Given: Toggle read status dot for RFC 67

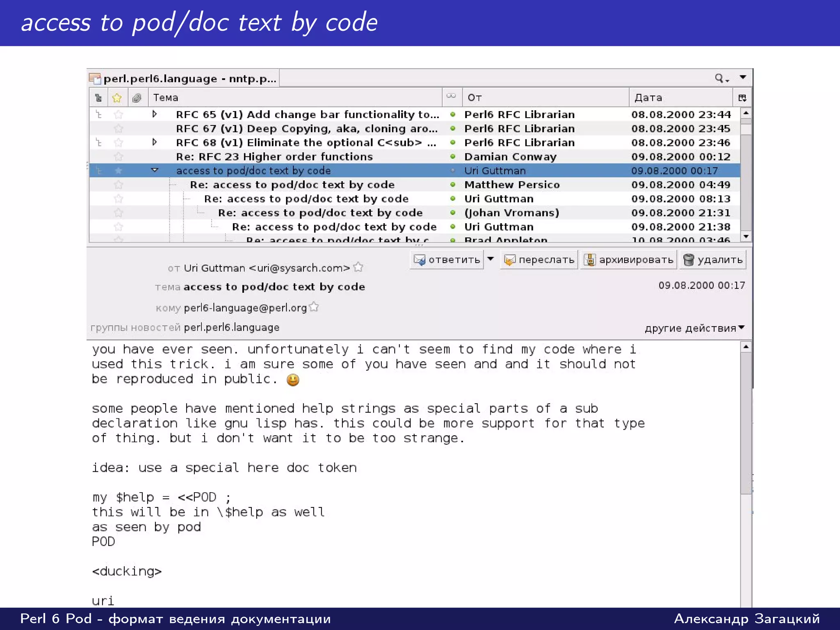Looking at the screenshot, I should tap(453, 128).
